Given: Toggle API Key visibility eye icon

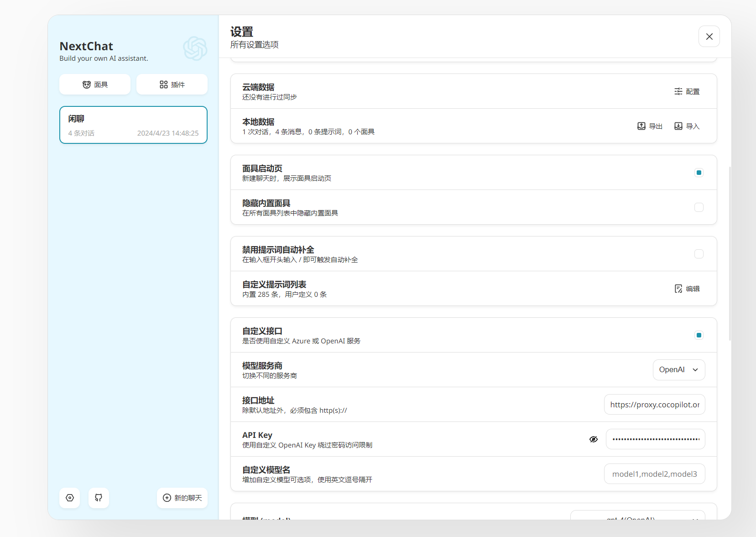Looking at the screenshot, I should point(593,439).
